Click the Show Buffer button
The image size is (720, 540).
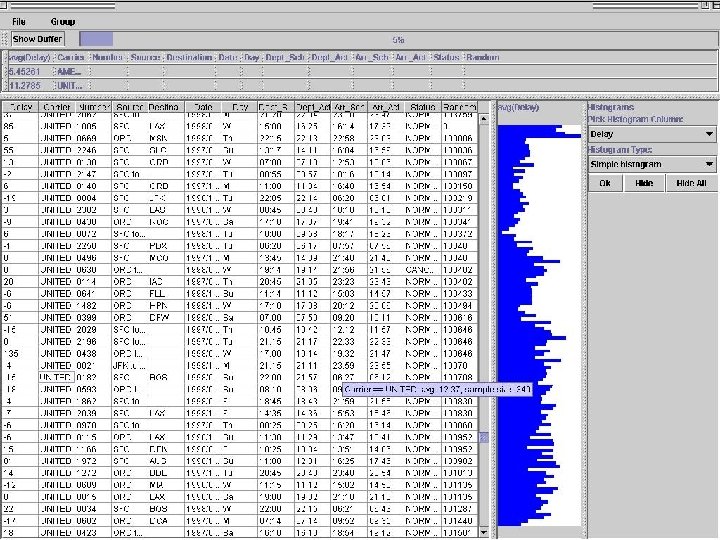tap(38, 39)
